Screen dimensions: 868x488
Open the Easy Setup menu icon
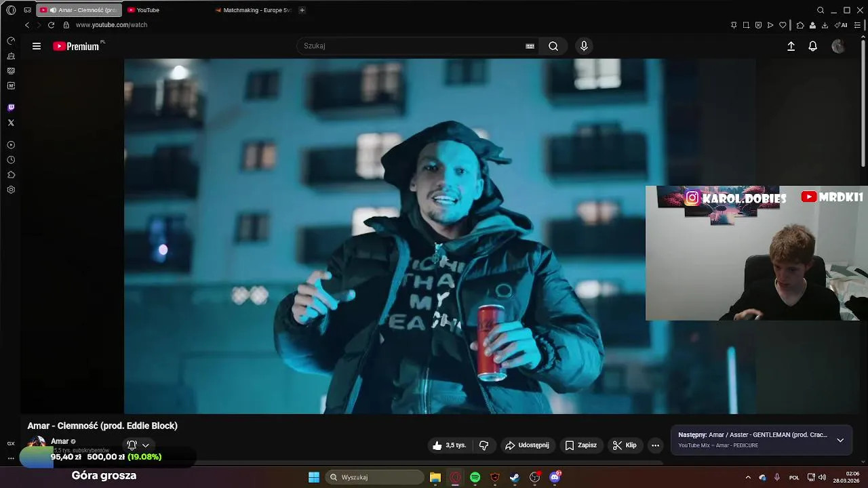(857, 25)
